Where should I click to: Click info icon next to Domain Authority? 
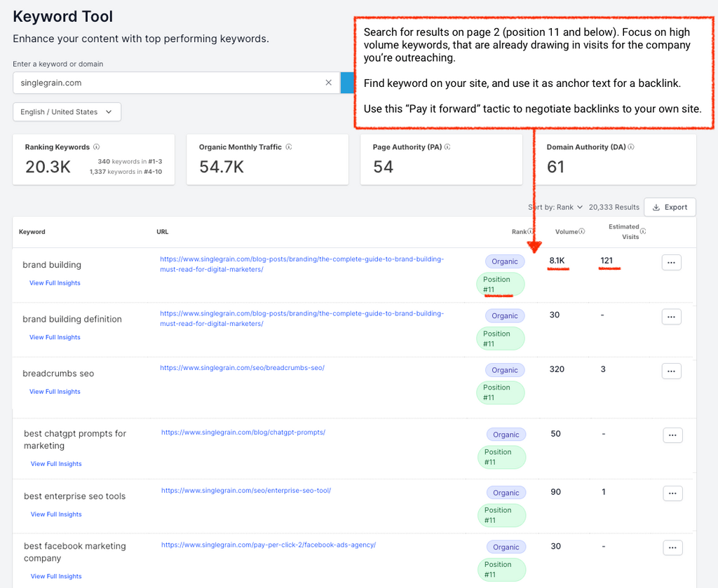coord(631,147)
